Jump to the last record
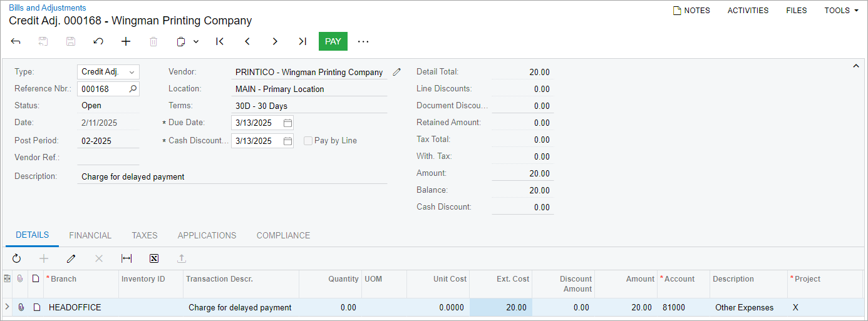 coord(302,41)
